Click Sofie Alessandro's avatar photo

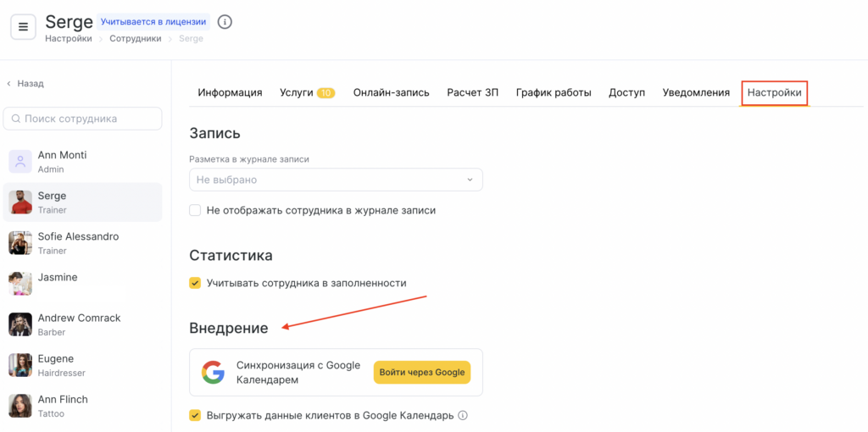click(20, 243)
